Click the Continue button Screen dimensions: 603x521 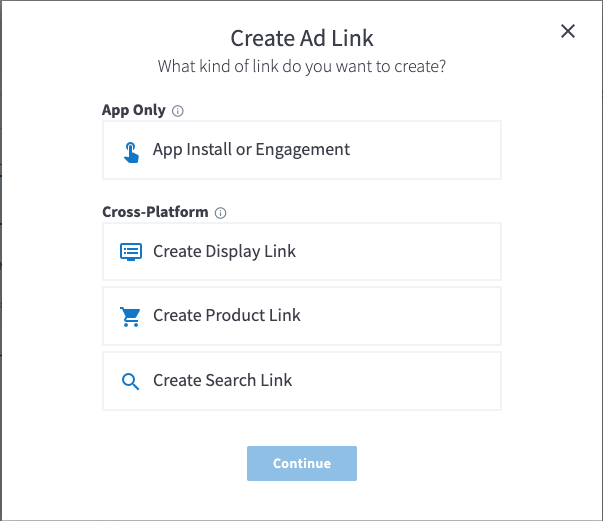click(x=302, y=463)
